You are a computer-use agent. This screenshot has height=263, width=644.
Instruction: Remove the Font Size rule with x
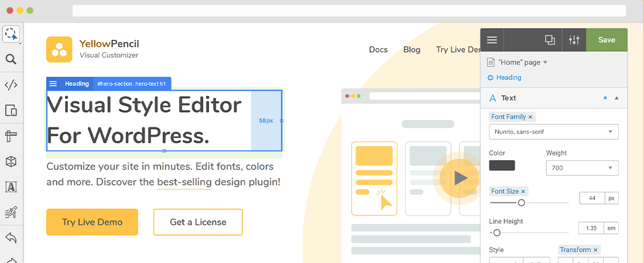(523, 191)
